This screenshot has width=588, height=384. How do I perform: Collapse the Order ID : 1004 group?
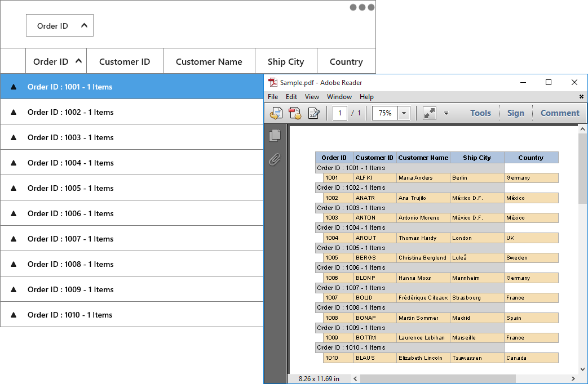(14, 163)
